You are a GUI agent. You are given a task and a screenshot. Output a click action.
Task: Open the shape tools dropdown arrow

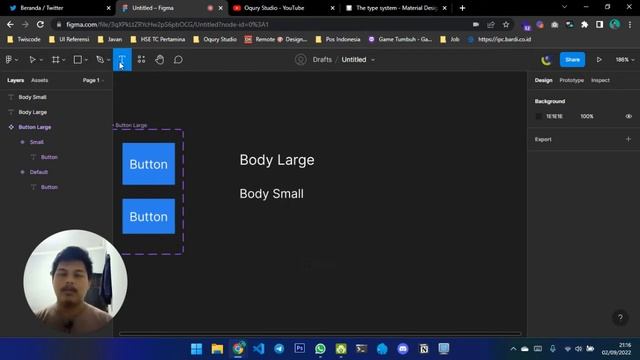tap(86, 60)
